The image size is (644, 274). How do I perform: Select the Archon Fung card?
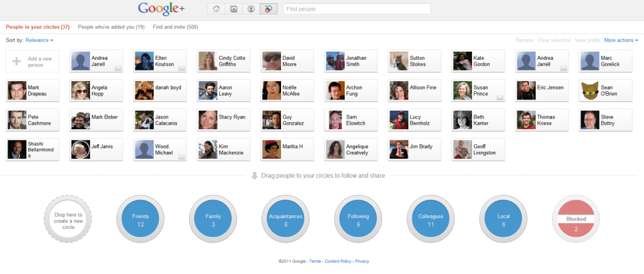pyautogui.click(x=351, y=91)
